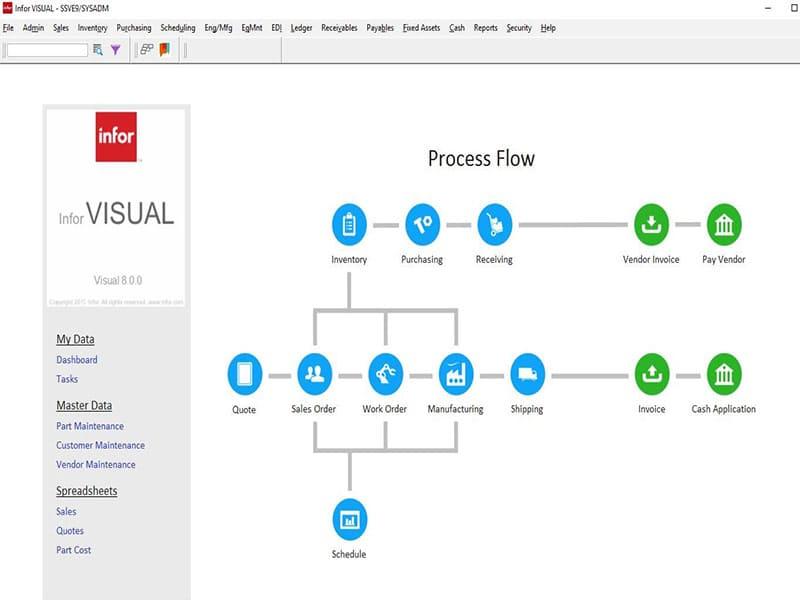Open the EDI menu
800x600 pixels.
tap(276, 28)
